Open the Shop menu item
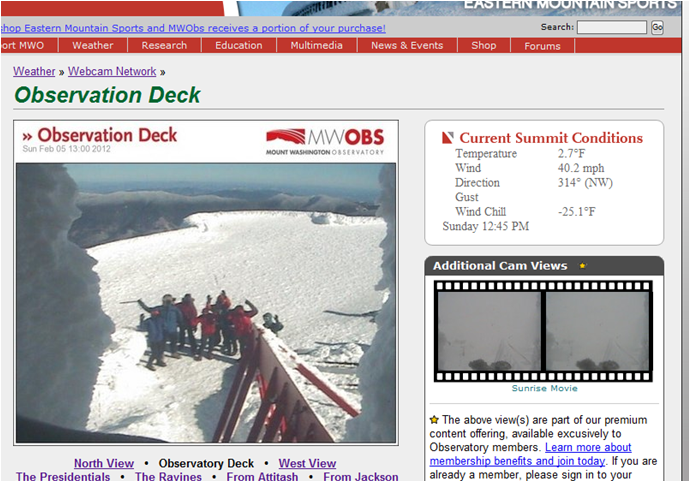 484,45
